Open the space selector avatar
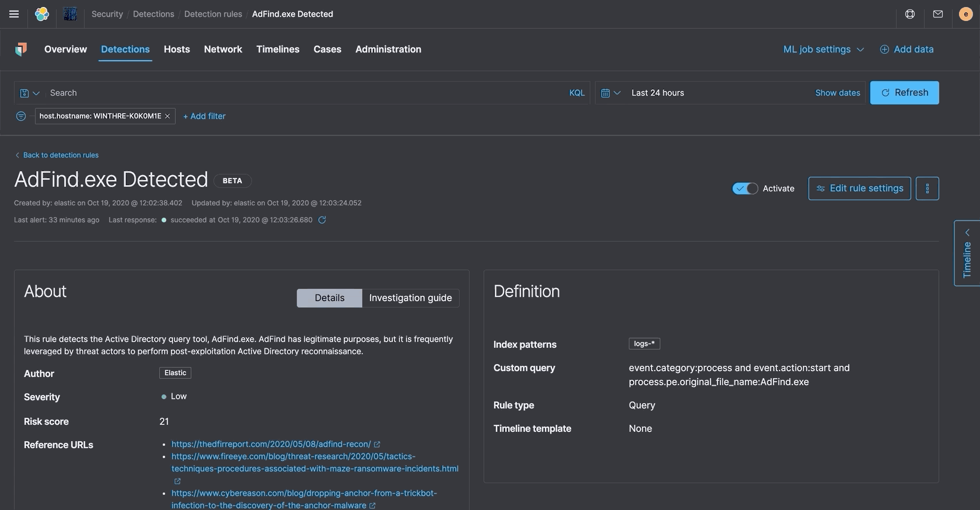Screen dimensions: 980x510 (71, 14)
